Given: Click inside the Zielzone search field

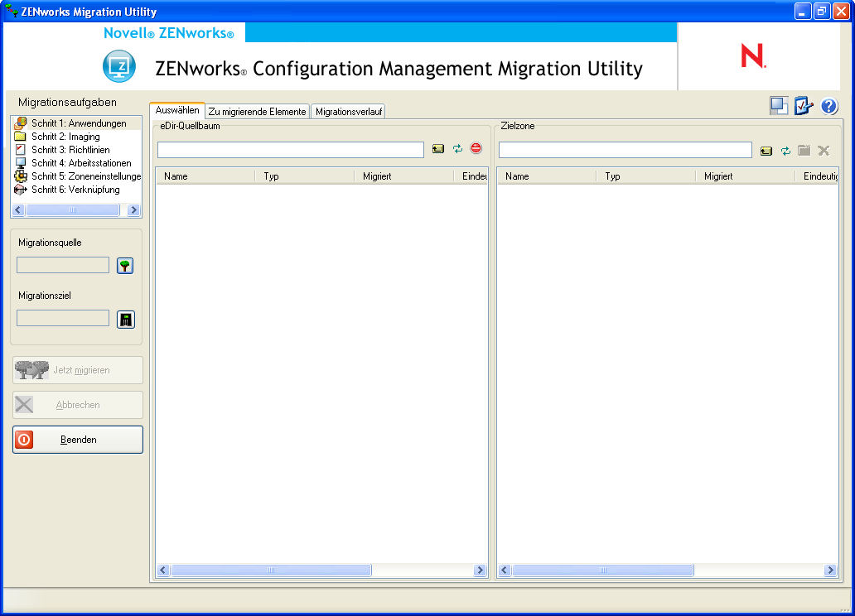Looking at the screenshot, I should (625, 149).
